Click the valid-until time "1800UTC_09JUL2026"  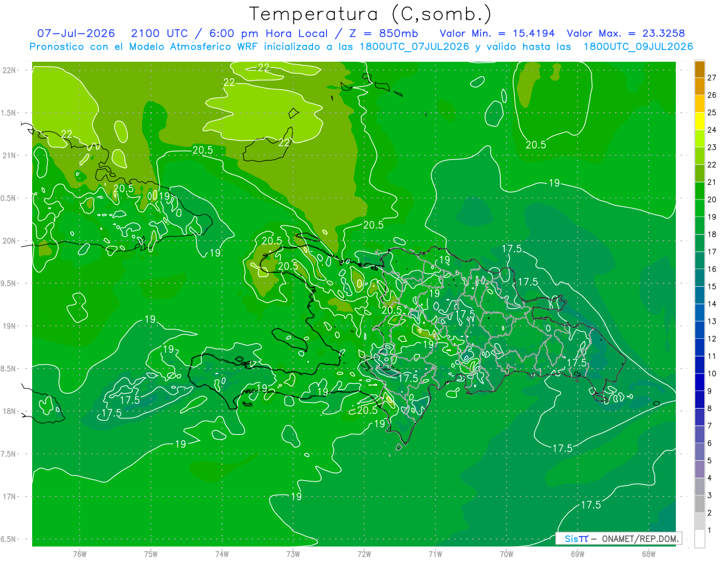click(638, 47)
